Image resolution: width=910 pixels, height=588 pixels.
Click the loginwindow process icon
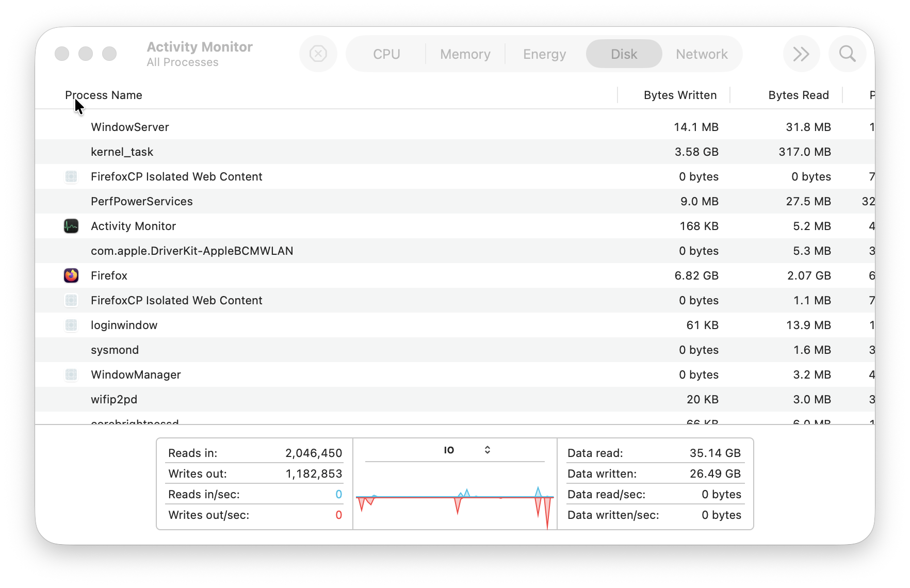click(x=71, y=325)
